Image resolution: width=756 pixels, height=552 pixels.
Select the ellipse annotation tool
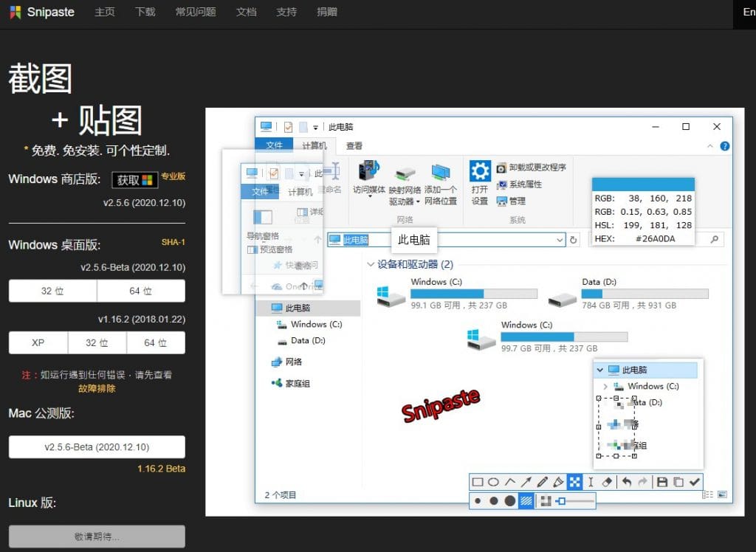tap(493, 482)
